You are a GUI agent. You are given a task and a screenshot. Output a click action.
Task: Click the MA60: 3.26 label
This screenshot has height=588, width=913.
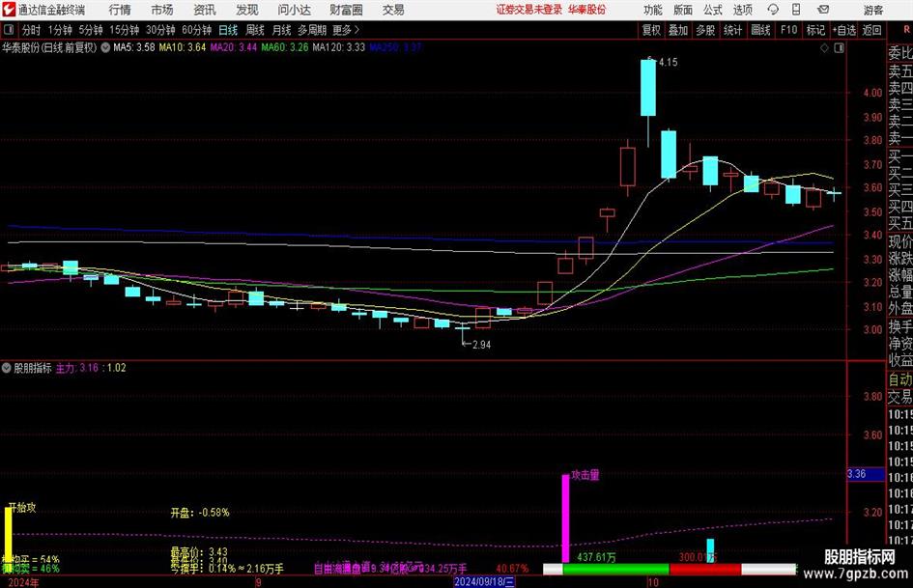(x=285, y=47)
